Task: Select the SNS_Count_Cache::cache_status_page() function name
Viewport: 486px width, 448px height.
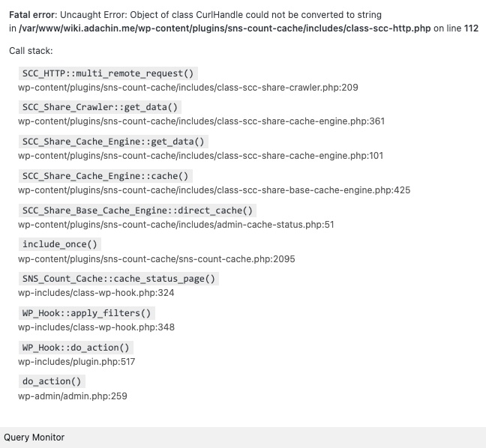Action: (x=118, y=279)
